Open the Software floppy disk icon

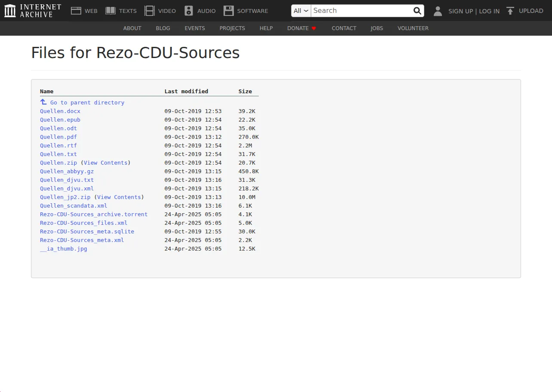click(229, 11)
